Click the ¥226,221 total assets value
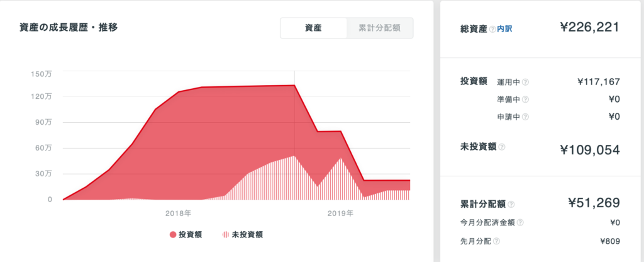The image size is (644, 262). (x=589, y=28)
